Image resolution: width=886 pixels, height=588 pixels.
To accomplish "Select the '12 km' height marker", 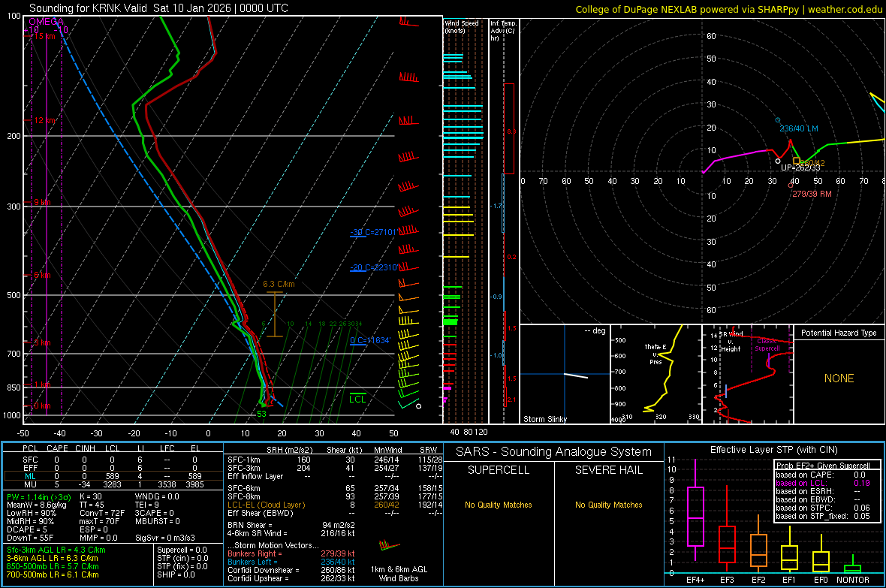I will pos(45,120).
